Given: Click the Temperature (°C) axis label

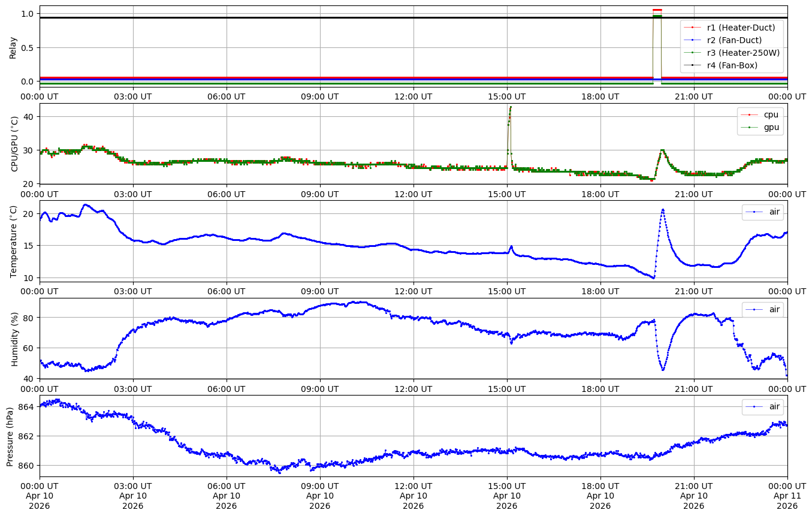Looking at the screenshot, I should [13, 241].
